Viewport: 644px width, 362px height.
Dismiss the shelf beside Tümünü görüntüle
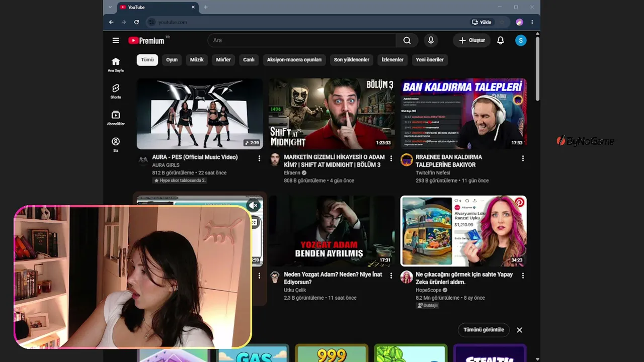click(x=519, y=330)
